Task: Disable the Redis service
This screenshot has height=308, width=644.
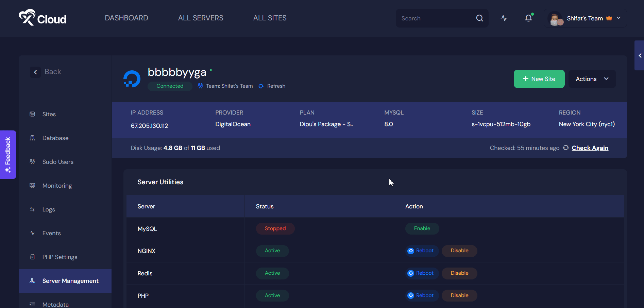Action: pos(459,273)
